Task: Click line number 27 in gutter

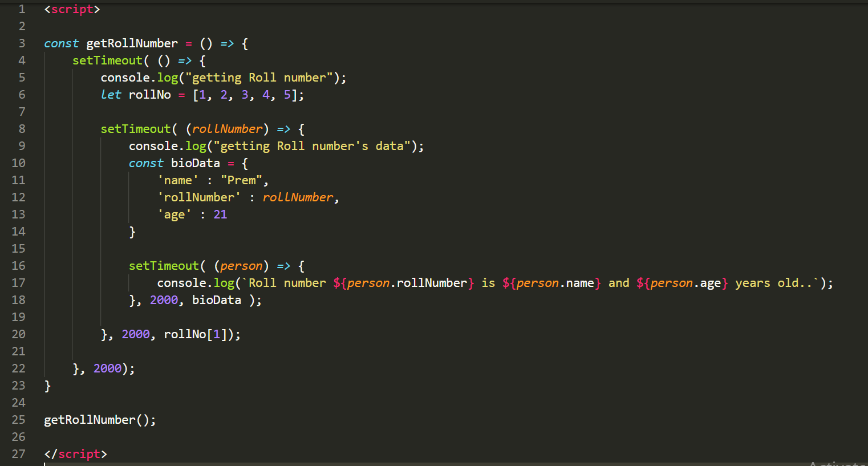Action: point(18,454)
